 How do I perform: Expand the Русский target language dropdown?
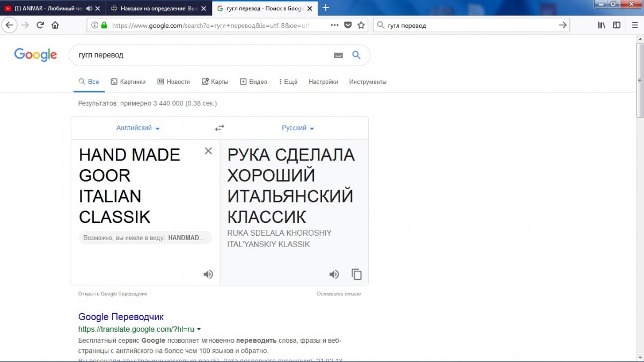[x=298, y=128]
